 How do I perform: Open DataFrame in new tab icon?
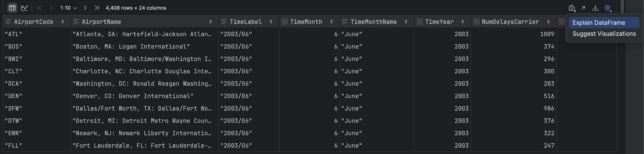coord(584,8)
